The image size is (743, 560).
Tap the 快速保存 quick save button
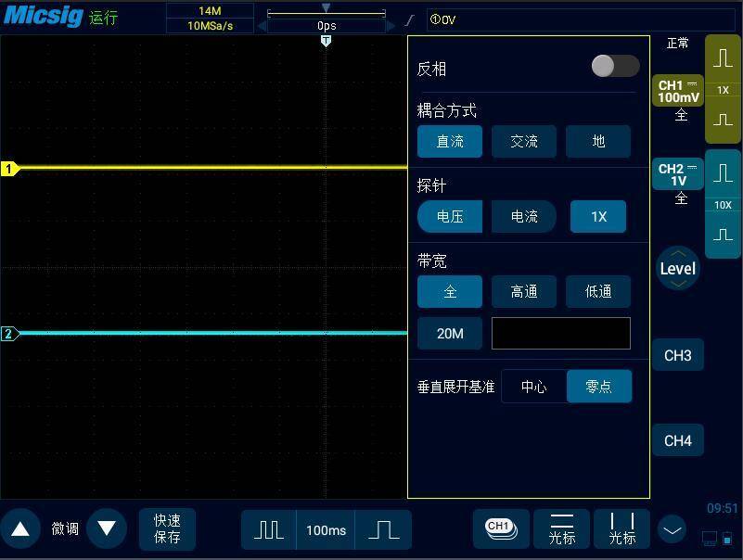point(167,529)
